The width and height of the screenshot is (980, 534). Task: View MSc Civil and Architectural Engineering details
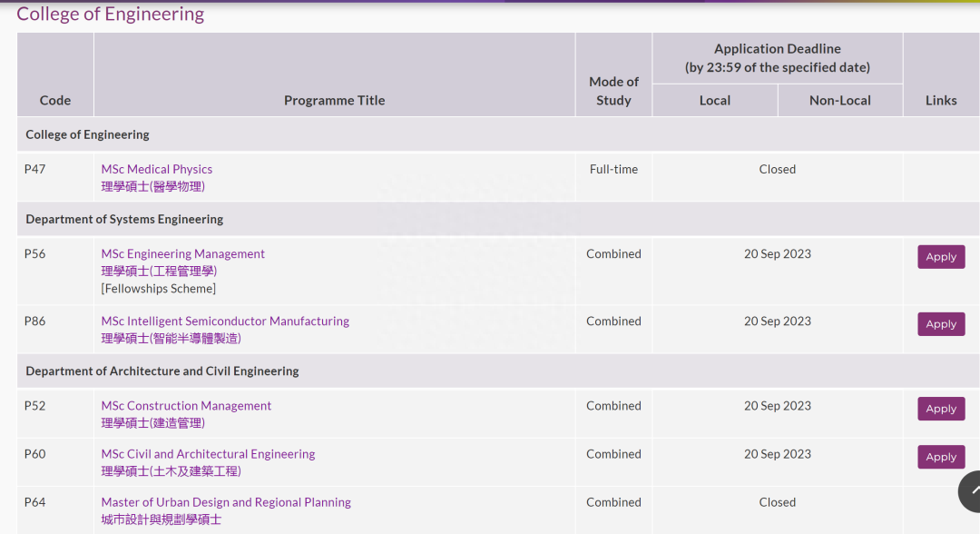(x=208, y=454)
